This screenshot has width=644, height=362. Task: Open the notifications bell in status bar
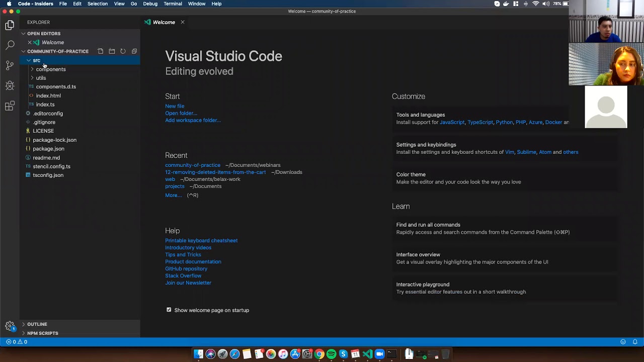pos(635,342)
